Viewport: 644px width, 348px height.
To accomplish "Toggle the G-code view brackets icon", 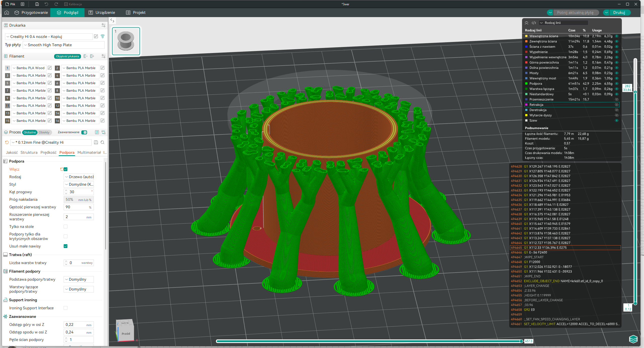I will click(x=534, y=23).
